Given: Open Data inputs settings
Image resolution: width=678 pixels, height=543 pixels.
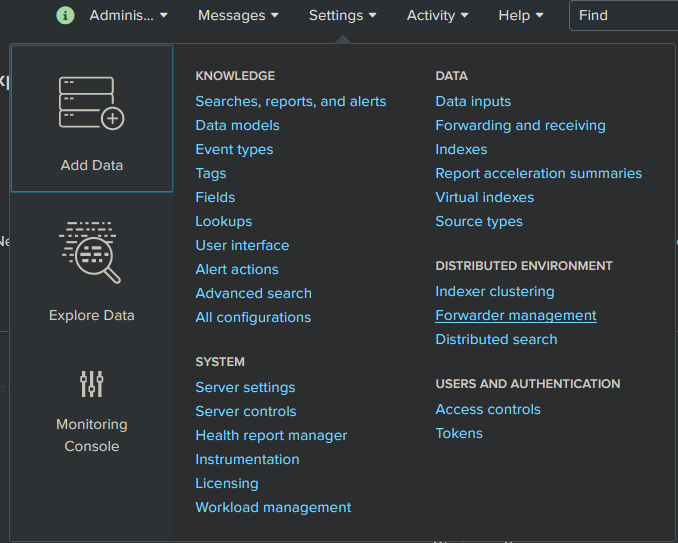Looking at the screenshot, I should point(473,101).
